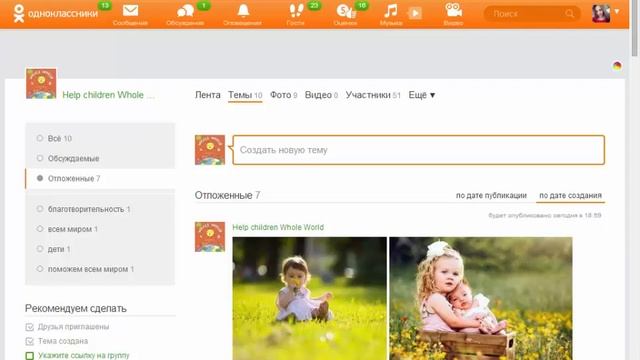Viewport: 640px width, 360px height.
Task: Switch to Участники tab
Action: click(373, 95)
